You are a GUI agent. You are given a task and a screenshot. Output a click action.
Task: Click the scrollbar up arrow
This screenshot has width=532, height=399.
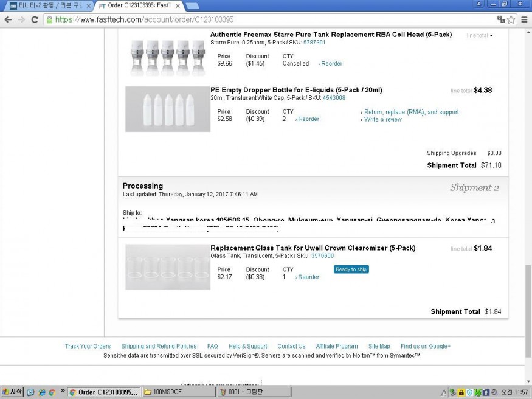click(x=528, y=32)
